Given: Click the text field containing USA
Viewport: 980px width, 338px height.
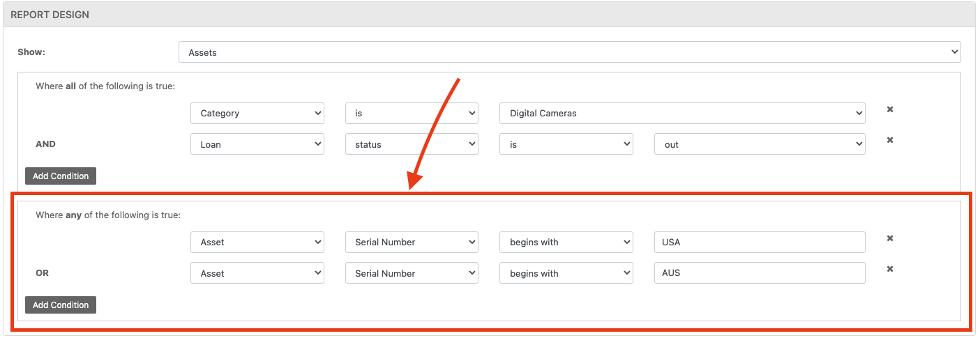Looking at the screenshot, I should click(760, 242).
